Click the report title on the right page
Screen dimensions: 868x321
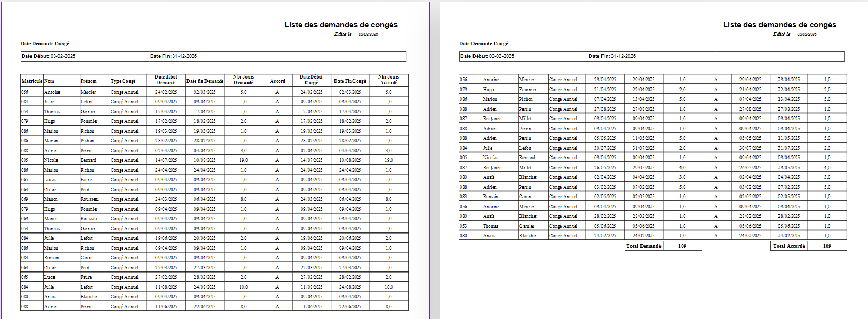780,25
